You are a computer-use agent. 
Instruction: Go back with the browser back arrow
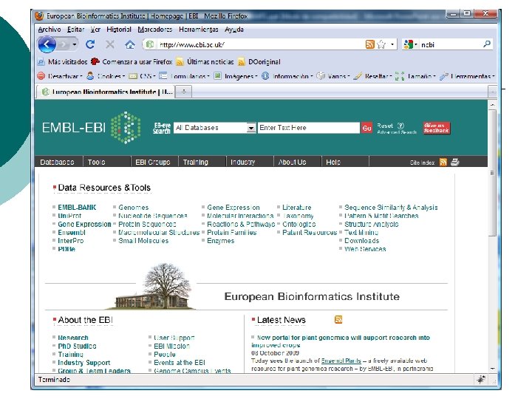(47, 44)
